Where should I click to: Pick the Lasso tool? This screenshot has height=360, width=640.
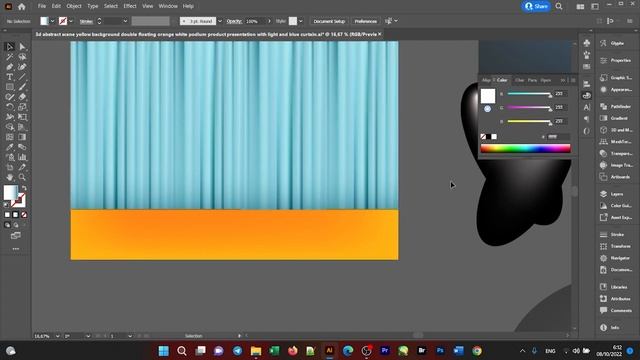[22, 57]
